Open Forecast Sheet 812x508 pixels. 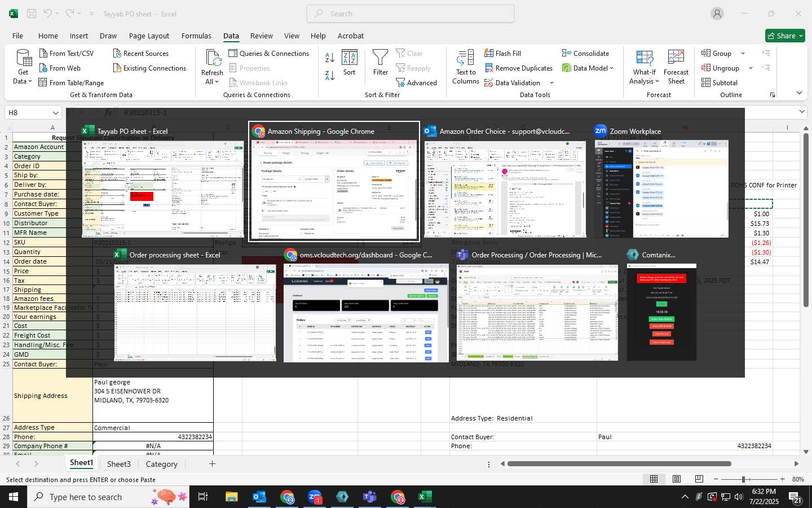tap(676, 67)
